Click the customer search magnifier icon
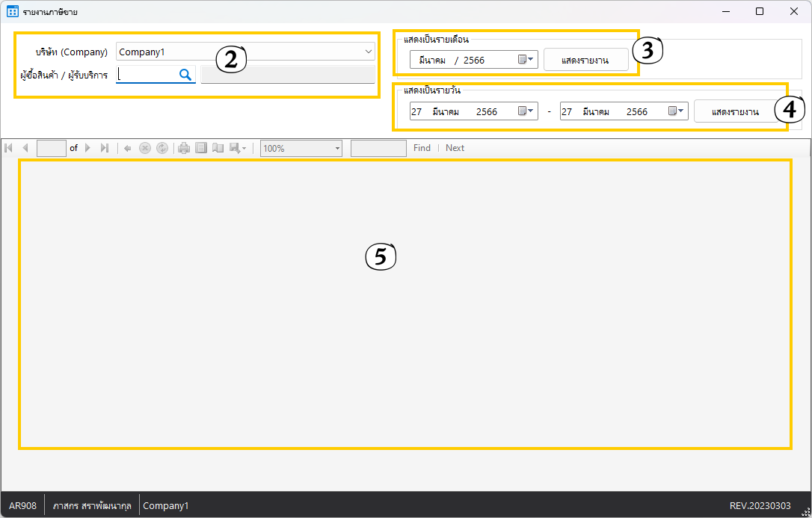 [x=185, y=74]
